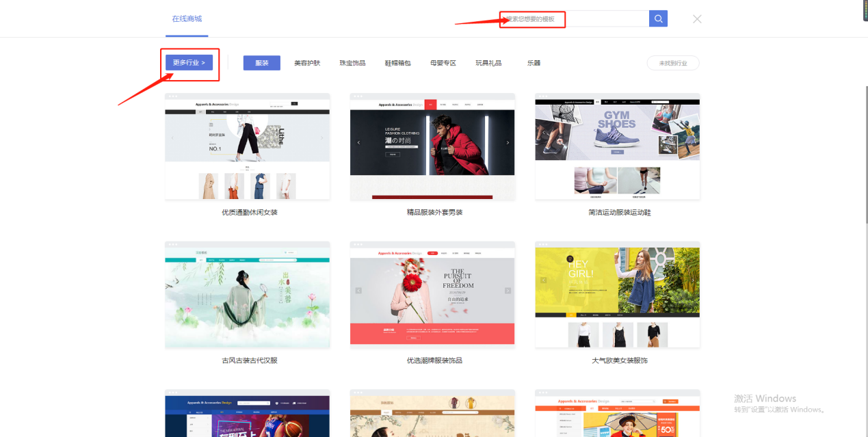
Task: Select the 母婴专区 category
Action: tap(443, 63)
